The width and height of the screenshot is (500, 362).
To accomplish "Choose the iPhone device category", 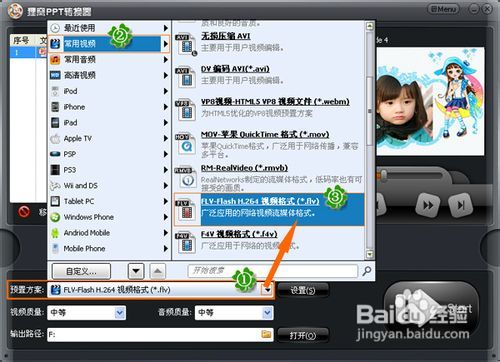I will click(109, 107).
